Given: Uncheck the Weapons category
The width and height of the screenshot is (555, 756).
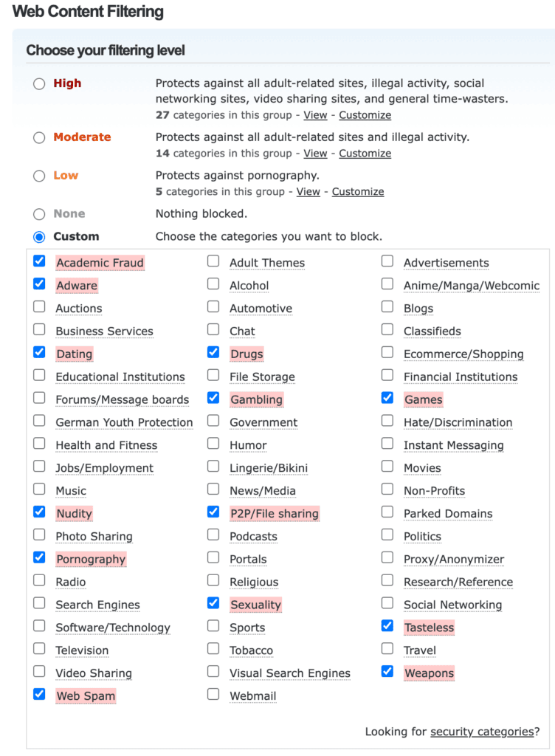Looking at the screenshot, I should 387,672.
